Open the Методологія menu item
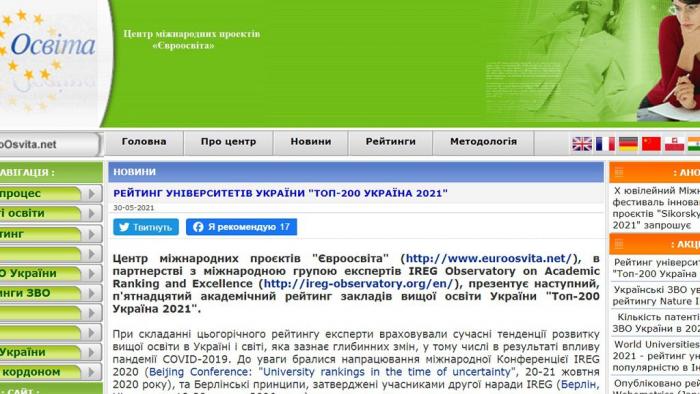700x394 pixels. click(x=483, y=142)
